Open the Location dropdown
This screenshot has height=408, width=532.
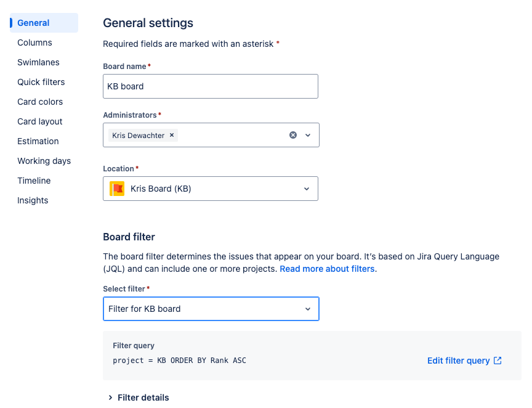307,189
